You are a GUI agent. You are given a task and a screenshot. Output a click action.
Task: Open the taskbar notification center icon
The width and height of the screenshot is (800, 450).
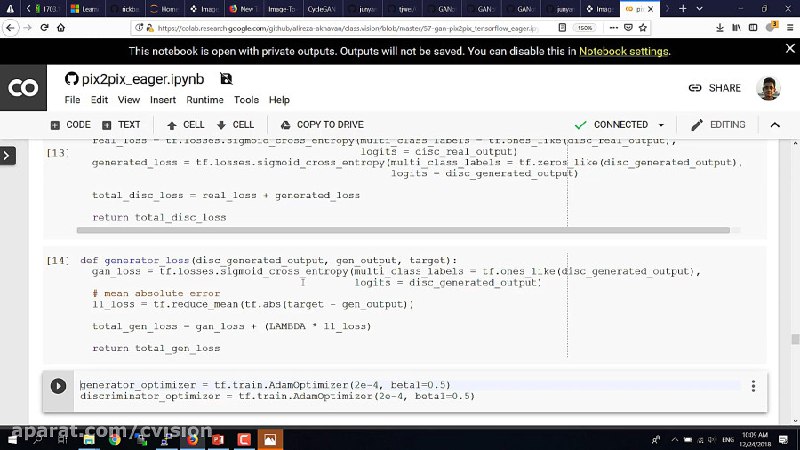click(784, 439)
